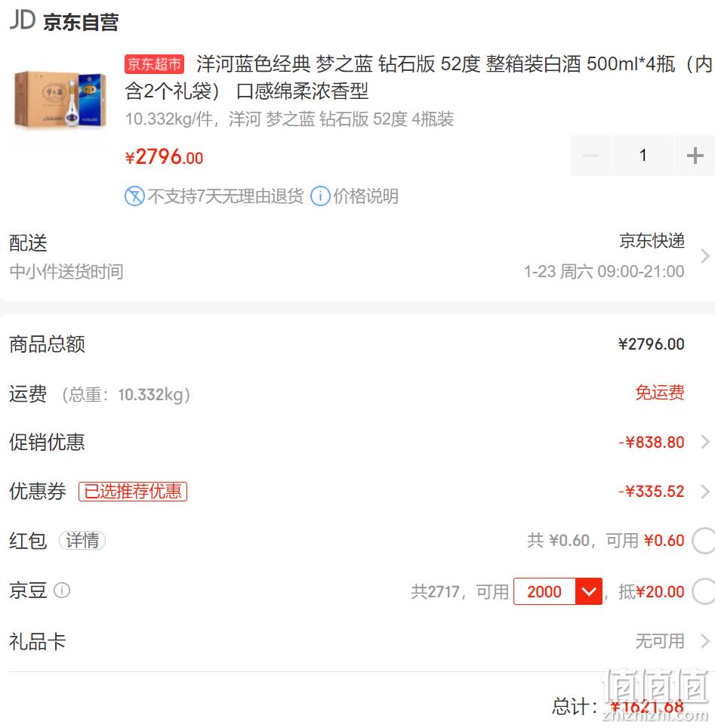Viewport: 715px width, 728px height.
Task: View 红包 详情 details
Action: (82, 541)
